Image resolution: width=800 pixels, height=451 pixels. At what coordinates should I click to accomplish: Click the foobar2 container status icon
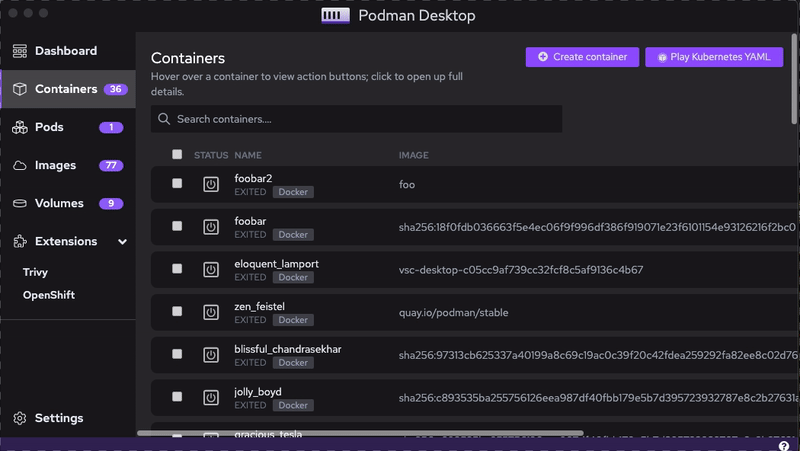(x=210, y=184)
